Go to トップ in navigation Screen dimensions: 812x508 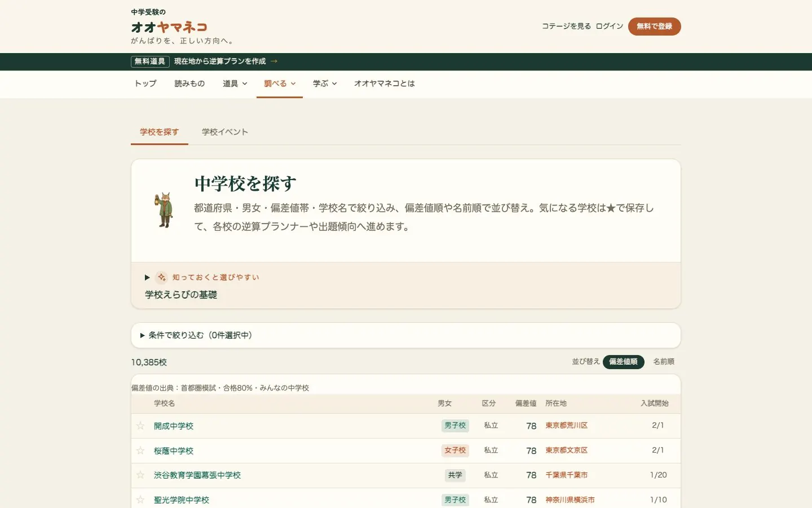tap(145, 84)
